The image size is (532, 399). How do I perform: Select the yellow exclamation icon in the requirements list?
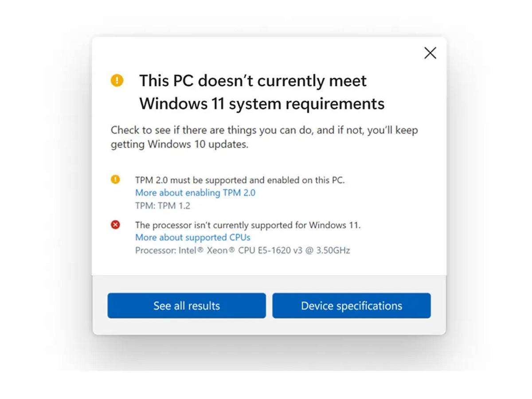(x=115, y=180)
